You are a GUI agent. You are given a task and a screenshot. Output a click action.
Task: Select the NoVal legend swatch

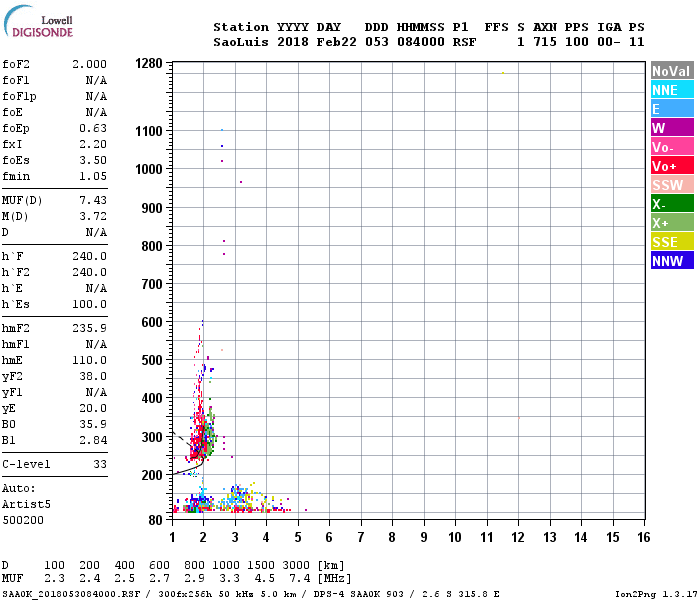click(672, 71)
